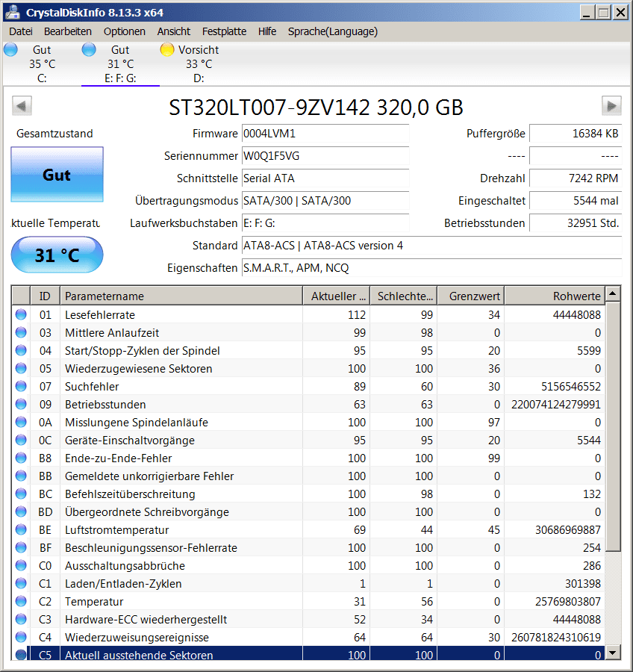633x672 pixels.
Task: Click the disk title ST320LT007-9ZV142 320,0 GB
Action: pos(316,107)
